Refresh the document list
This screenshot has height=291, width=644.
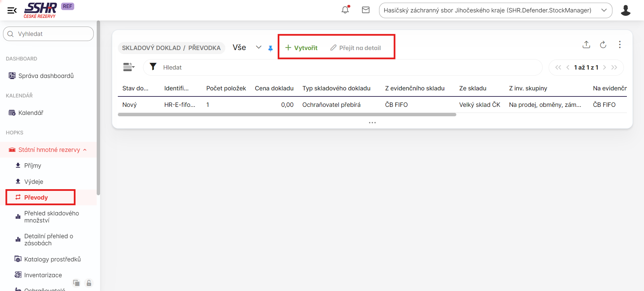pos(603,45)
